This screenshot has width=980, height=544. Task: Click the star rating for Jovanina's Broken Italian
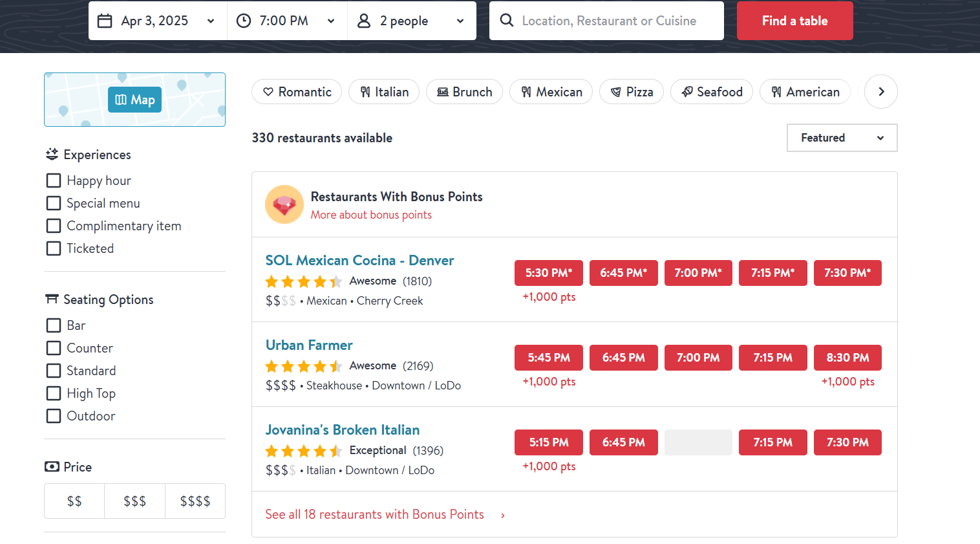tap(304, 451)
